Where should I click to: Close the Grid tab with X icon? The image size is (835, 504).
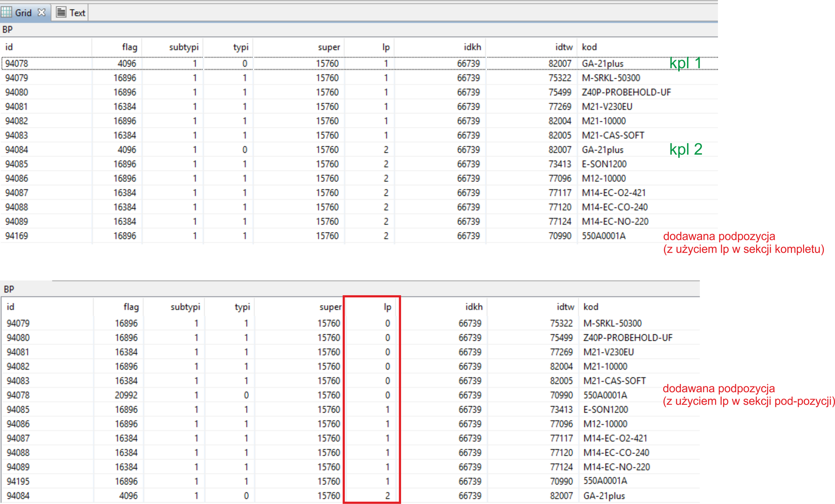(42, 13)
